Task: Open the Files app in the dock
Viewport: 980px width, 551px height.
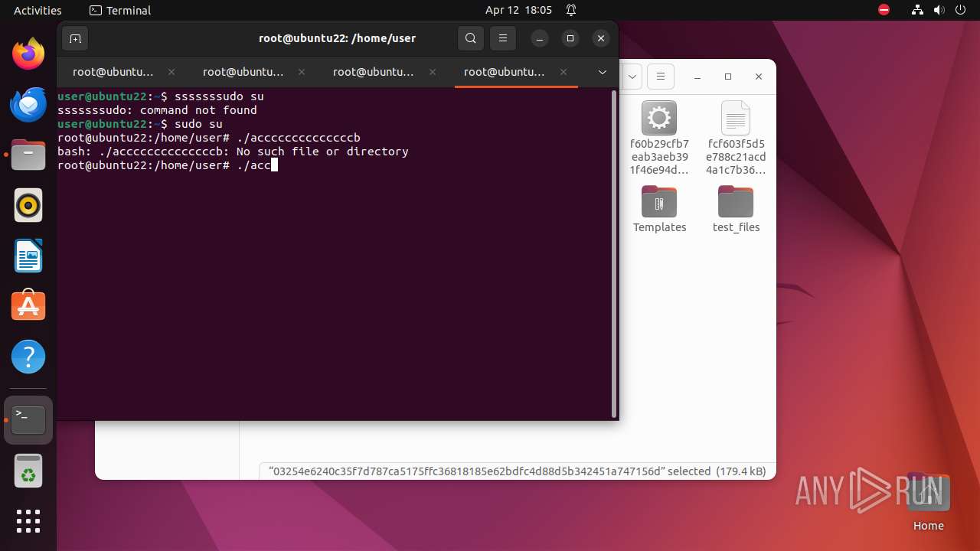Action: (x=28, y=155)
